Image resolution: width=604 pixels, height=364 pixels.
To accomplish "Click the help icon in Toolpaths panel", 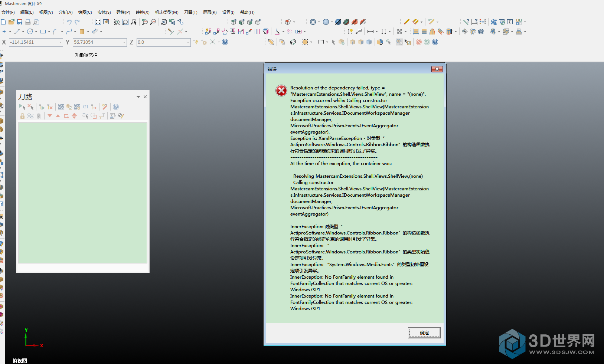I will [116, 107].
